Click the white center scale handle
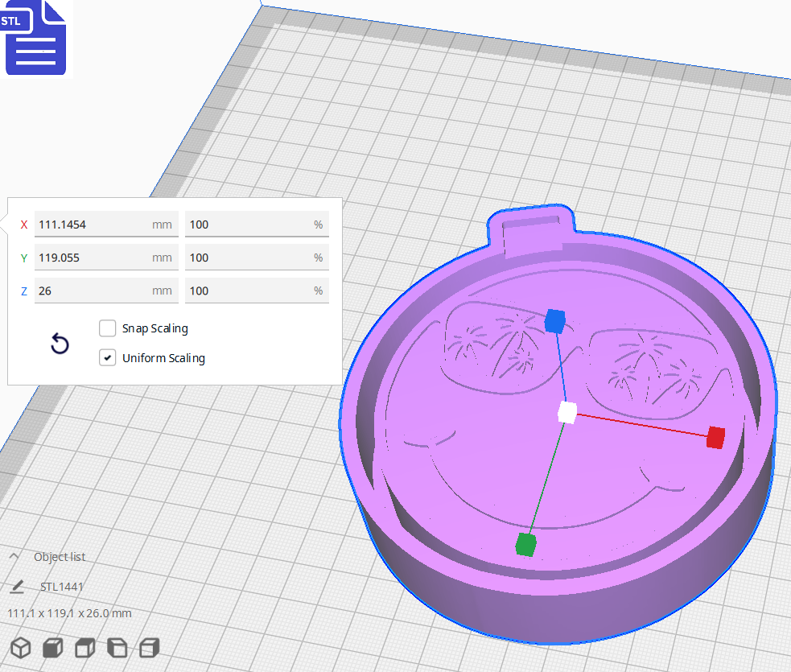Viewport: 791px width, 672px height. click(566, 413)
